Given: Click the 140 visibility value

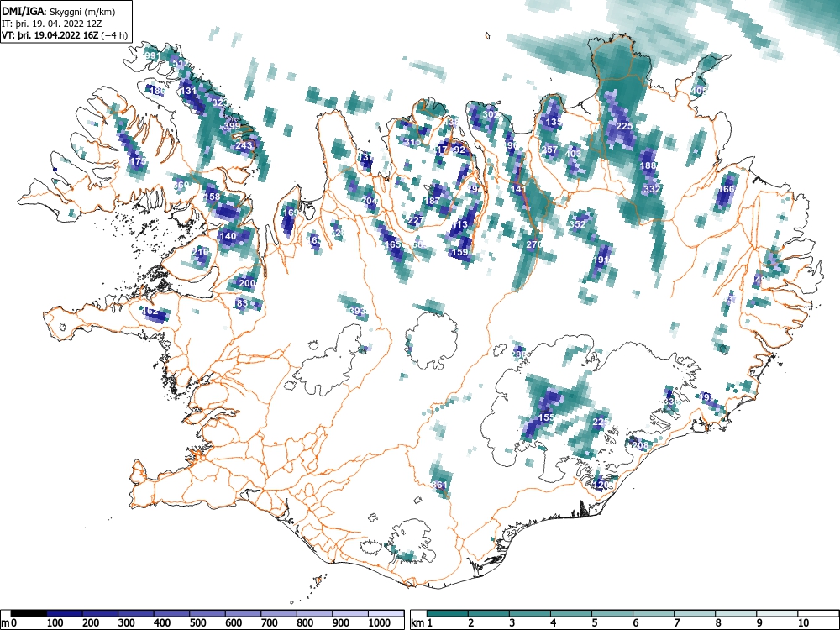Looking at the screenshot, I should pos(228,236).
